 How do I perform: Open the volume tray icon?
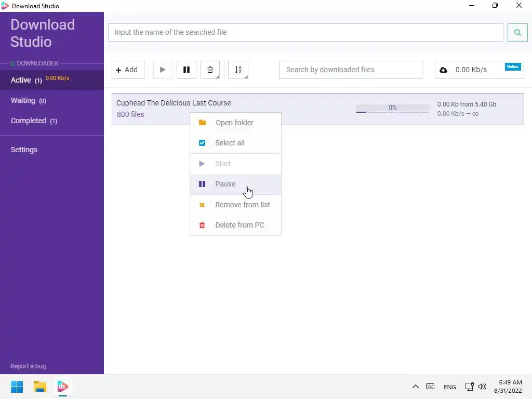(482, 387)
